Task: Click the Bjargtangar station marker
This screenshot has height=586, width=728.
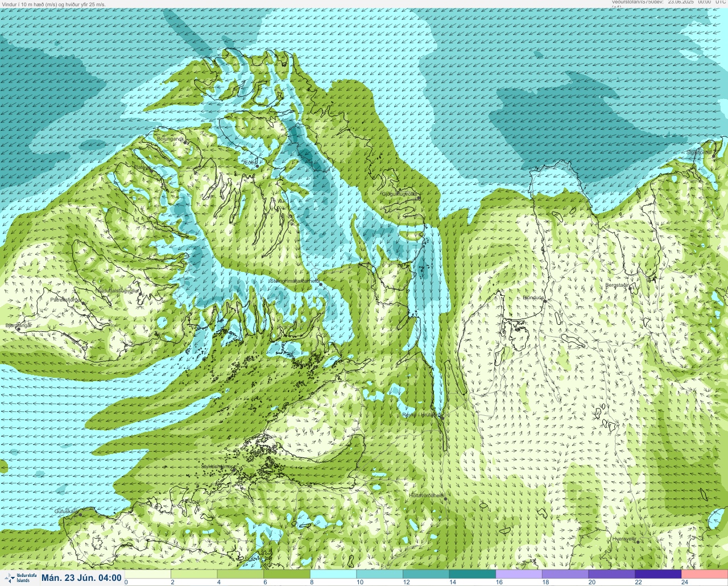Action: pos(18,329)
